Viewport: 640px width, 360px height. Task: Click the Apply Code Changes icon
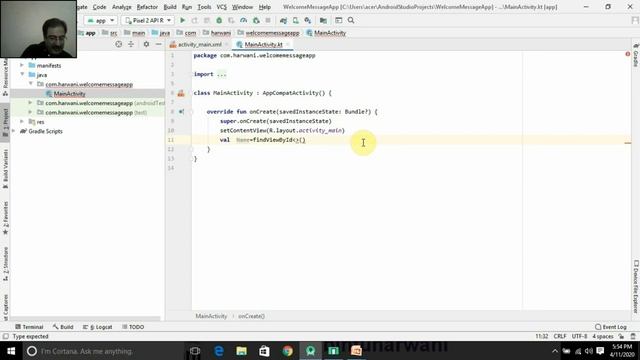point(207,20)
